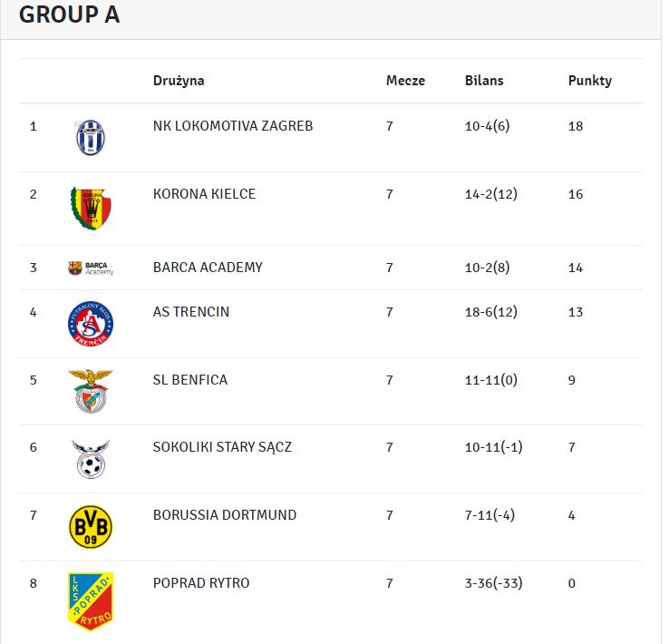Image resolution: width=669 pixels, height=644 pixels.
Task: Select the KORONA KIELCE team name
Action: (204, 194)
